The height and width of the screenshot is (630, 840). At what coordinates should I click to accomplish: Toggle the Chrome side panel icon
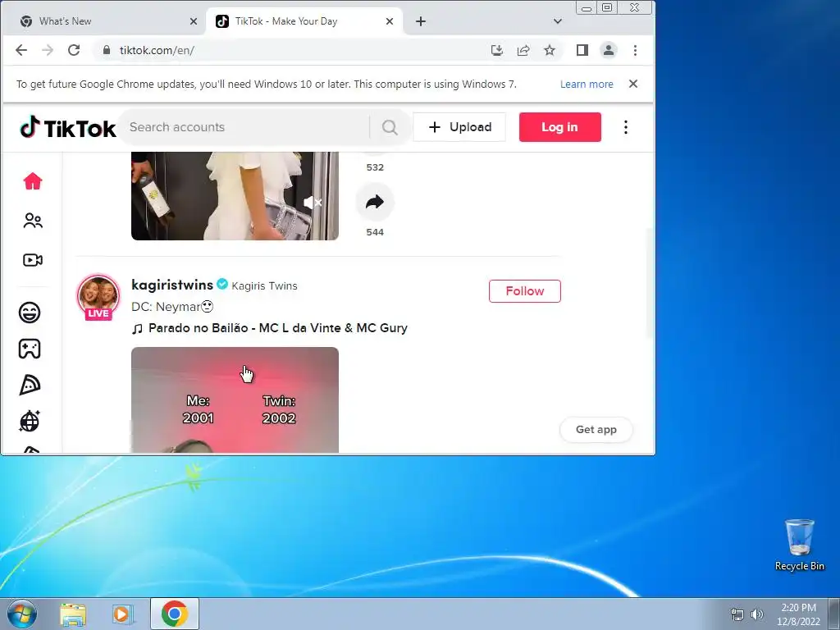pyautogui.click(x=582, y=50)
